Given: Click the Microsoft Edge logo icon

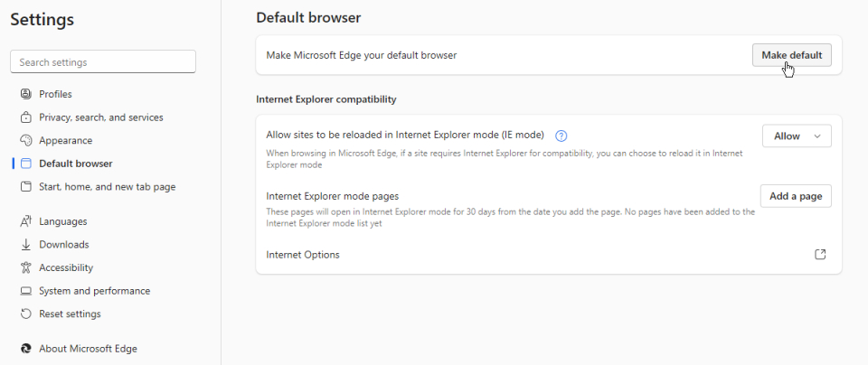Looking at the screenshot, I should click(x=25, y=349).
